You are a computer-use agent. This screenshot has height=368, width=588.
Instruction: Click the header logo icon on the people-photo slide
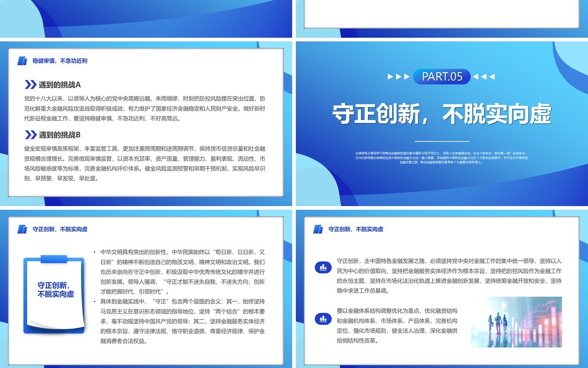(318, 229)
